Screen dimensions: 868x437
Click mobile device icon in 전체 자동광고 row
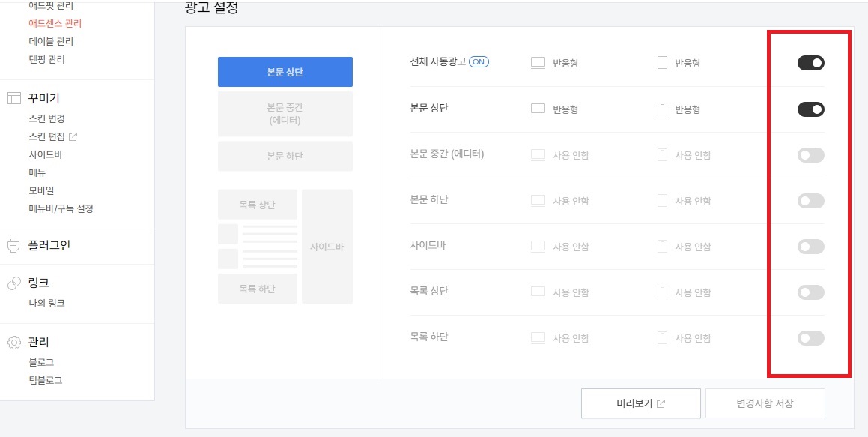pyautogui.click(x=662, y=62)
